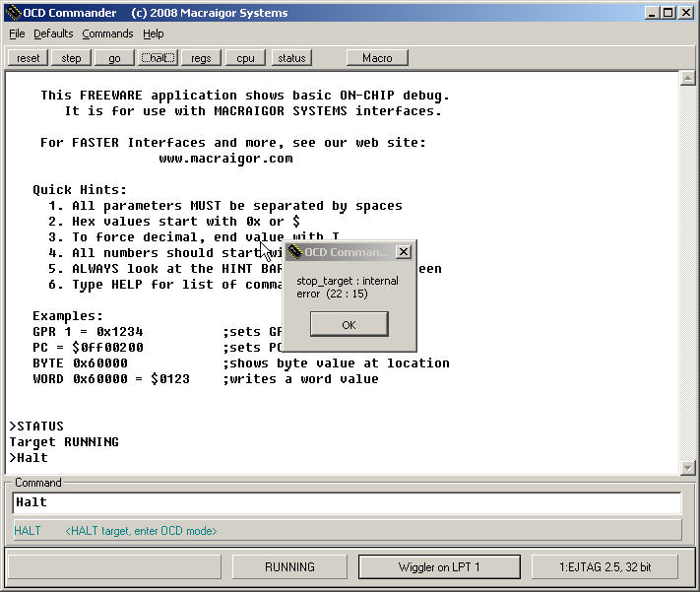Screen dimensions: 700x592
Task: Click the www.macraigor.com text
Action: tap(225, 159)
